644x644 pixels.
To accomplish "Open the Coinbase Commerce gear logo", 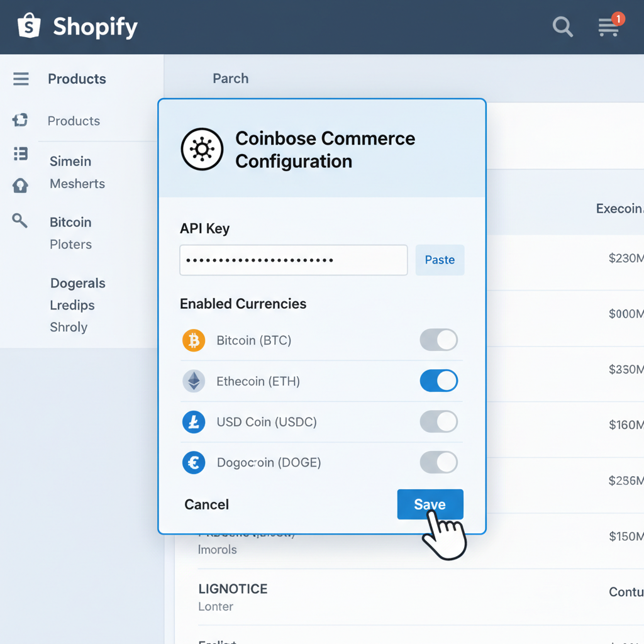I will [x=202, y=149].
